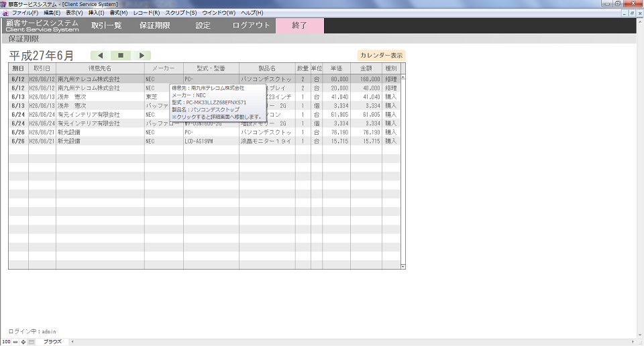Click the zoom out icon in status bar
The height and width of the screenshot is (346, 644).
(x=15, y=342)
